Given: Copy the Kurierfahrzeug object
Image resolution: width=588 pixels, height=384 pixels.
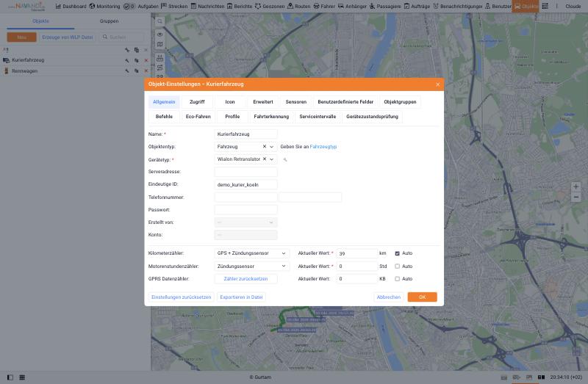Looking at the screenshot, I should (x=137, y=60).
